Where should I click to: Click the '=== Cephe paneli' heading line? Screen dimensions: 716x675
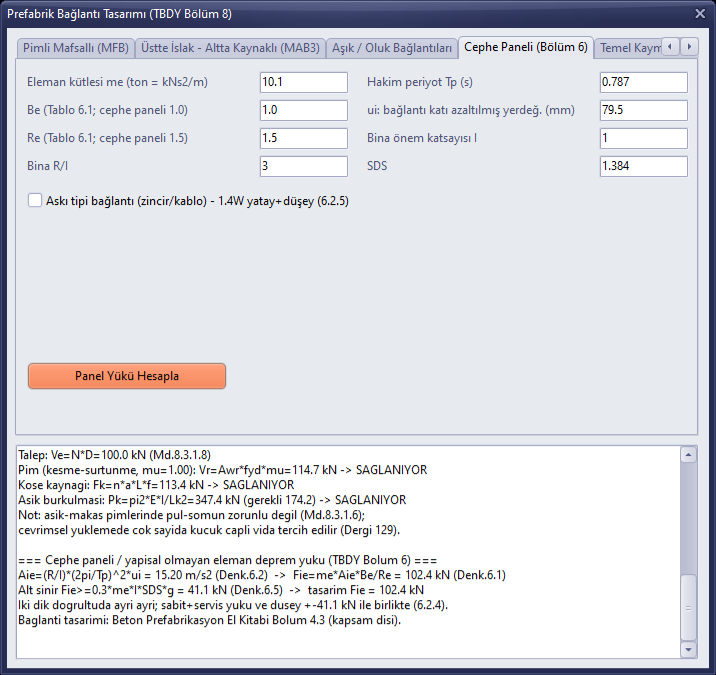point(227,560)
